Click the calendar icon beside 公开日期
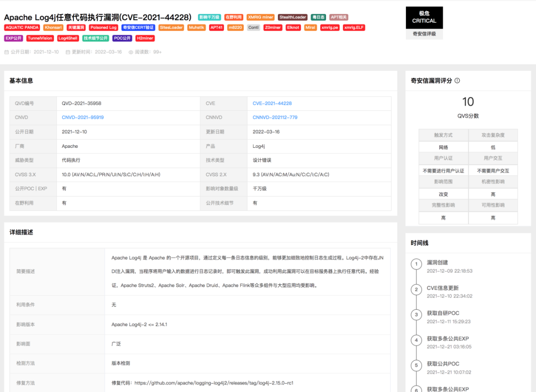This screenshot has width=536, height=392. pyautogui.click(x=6, y=52)
